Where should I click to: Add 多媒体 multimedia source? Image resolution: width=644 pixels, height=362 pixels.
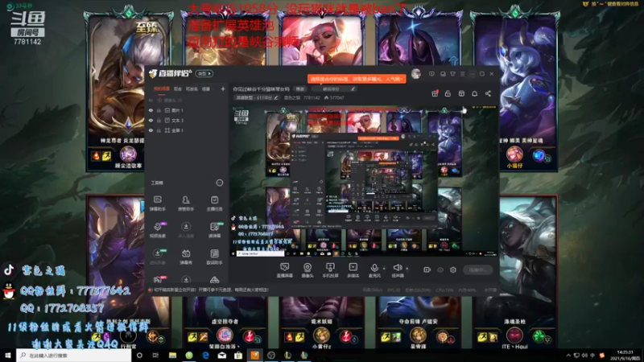(353, 270)
